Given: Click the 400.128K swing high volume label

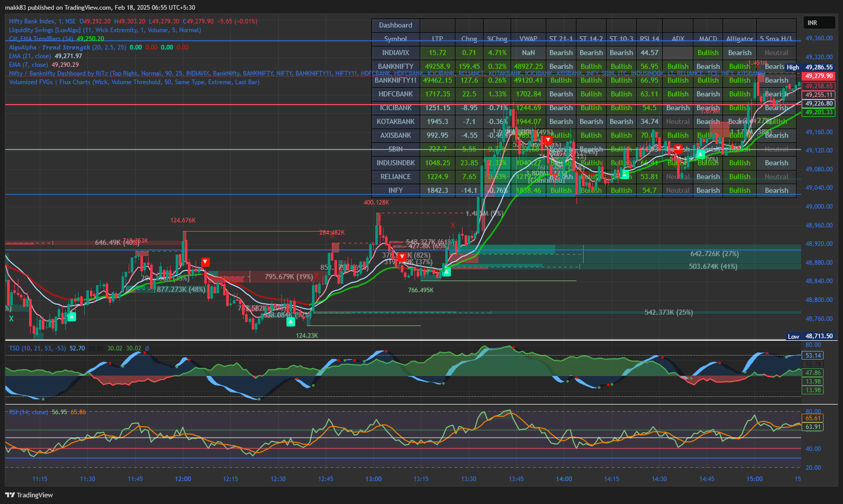Looking at the screenshot, I should pyautogui.click(x=376, y=203).
